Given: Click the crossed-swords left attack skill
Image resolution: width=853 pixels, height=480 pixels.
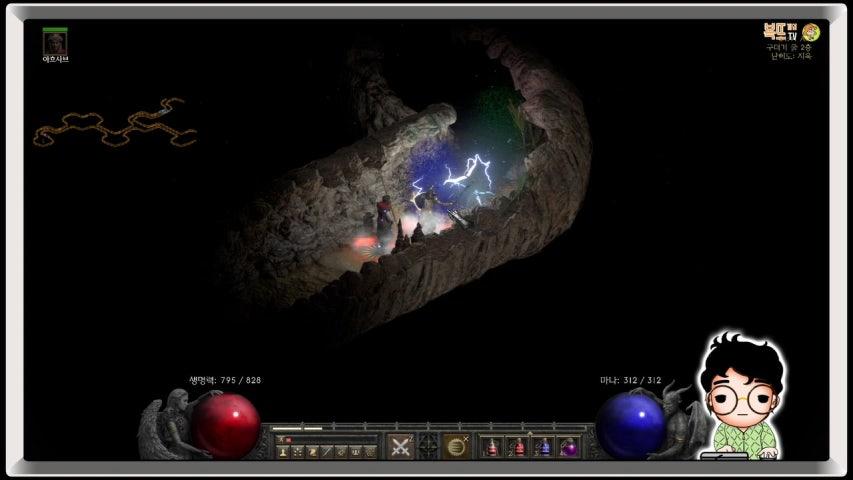Looking at the screenshot, I should click(401, 446).
